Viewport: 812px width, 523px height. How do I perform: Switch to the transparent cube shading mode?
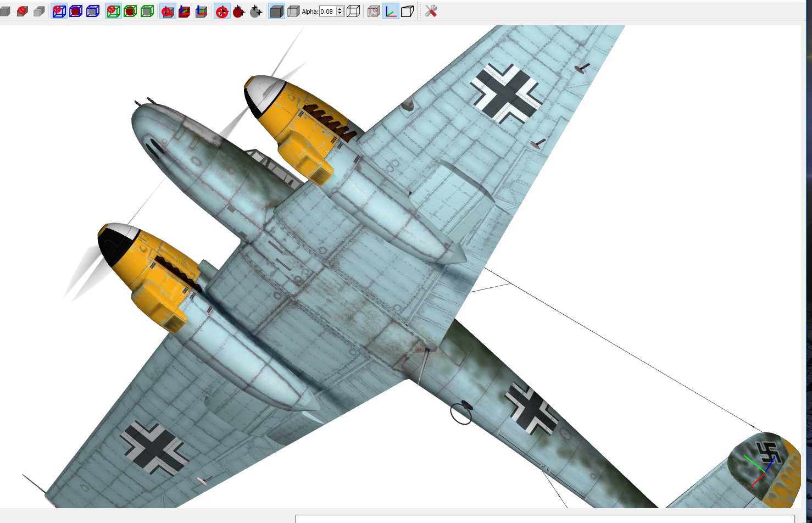tap(293, 11)
